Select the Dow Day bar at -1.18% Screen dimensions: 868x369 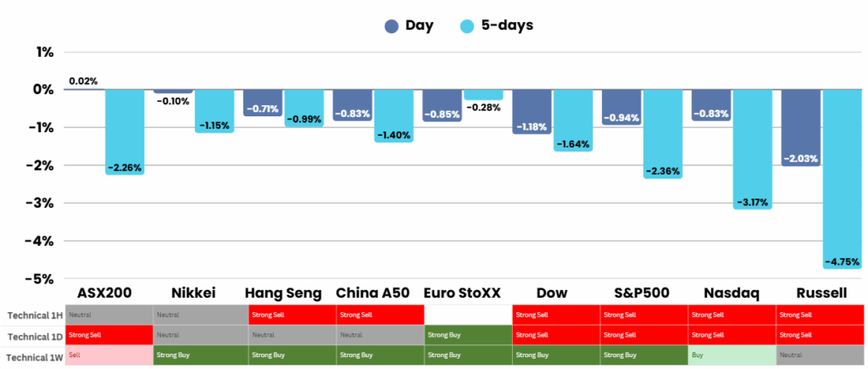click(x=532, y=111)
